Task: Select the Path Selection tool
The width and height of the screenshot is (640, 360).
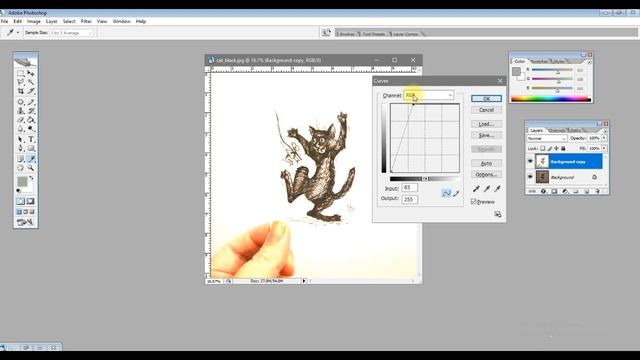Action: pos(20,139)
